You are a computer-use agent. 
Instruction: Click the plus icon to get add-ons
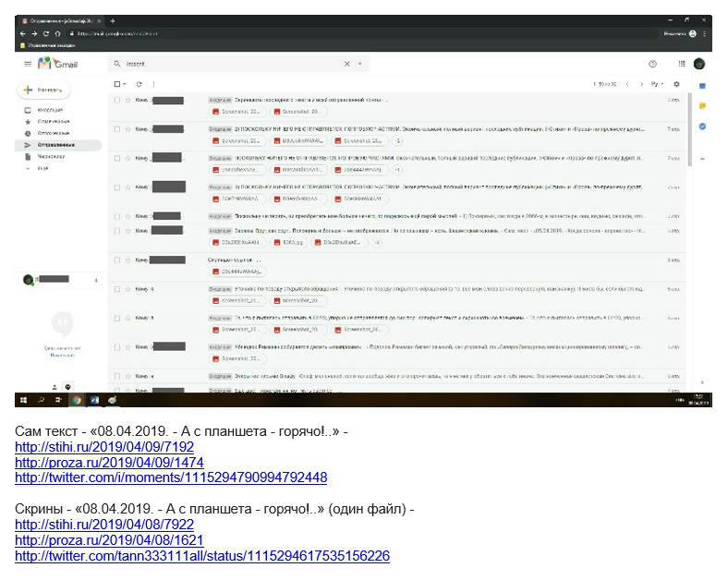702,159
